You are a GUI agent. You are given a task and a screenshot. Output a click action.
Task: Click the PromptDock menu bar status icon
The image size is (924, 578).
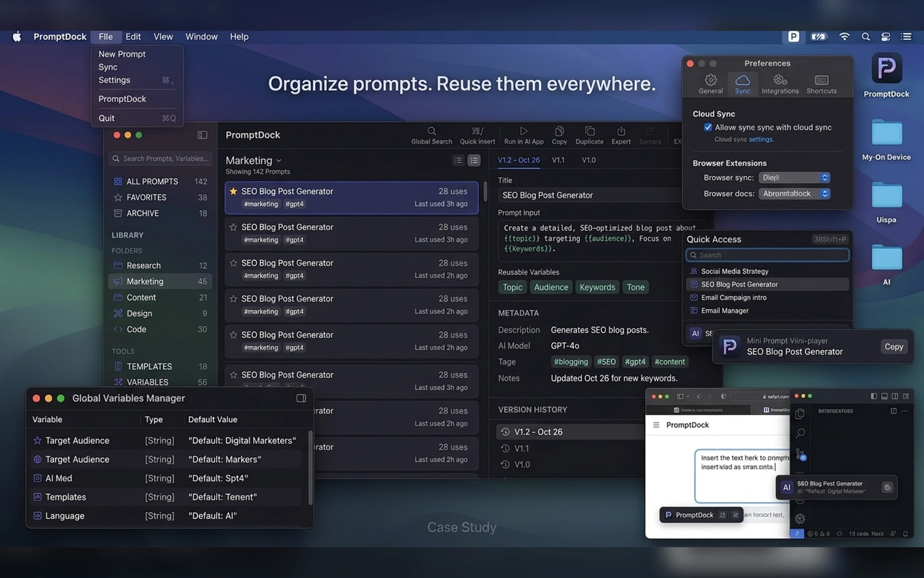(x=793, y=37)
